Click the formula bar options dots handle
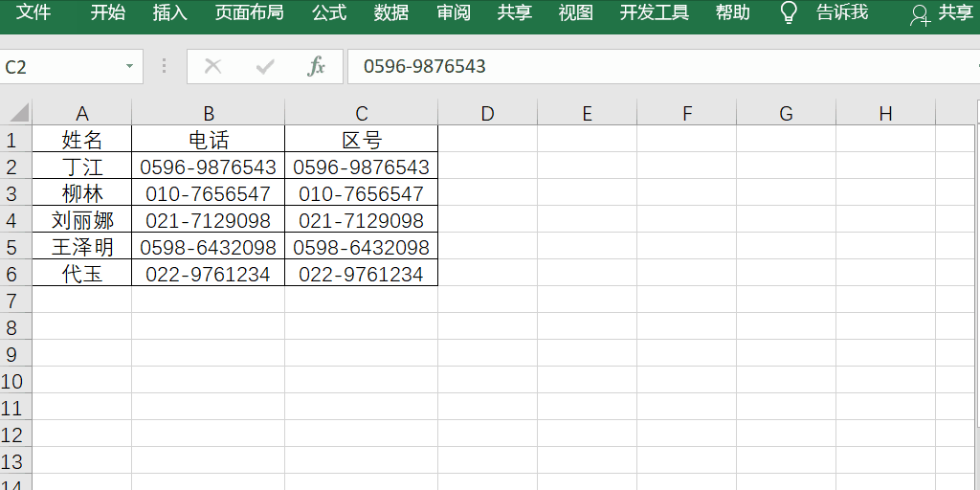Image resolution: width=980 pixels, height=490 pixels. (165, 66)
